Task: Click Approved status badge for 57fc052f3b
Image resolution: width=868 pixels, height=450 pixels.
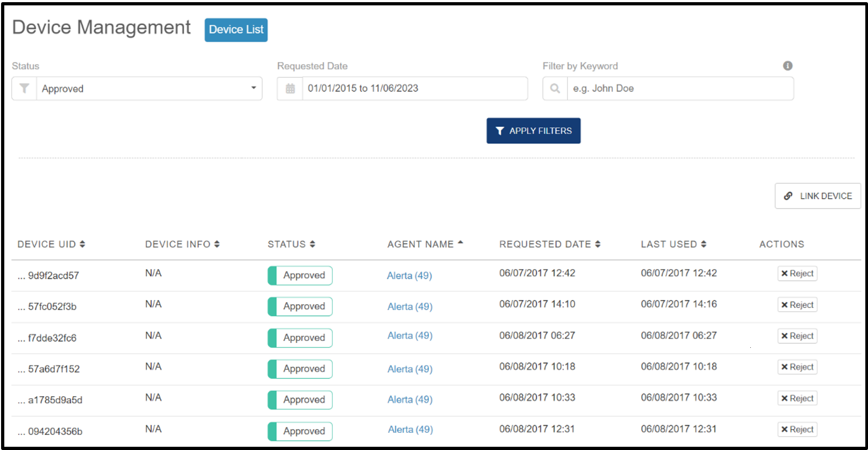Action: click(x=300, y=306)
